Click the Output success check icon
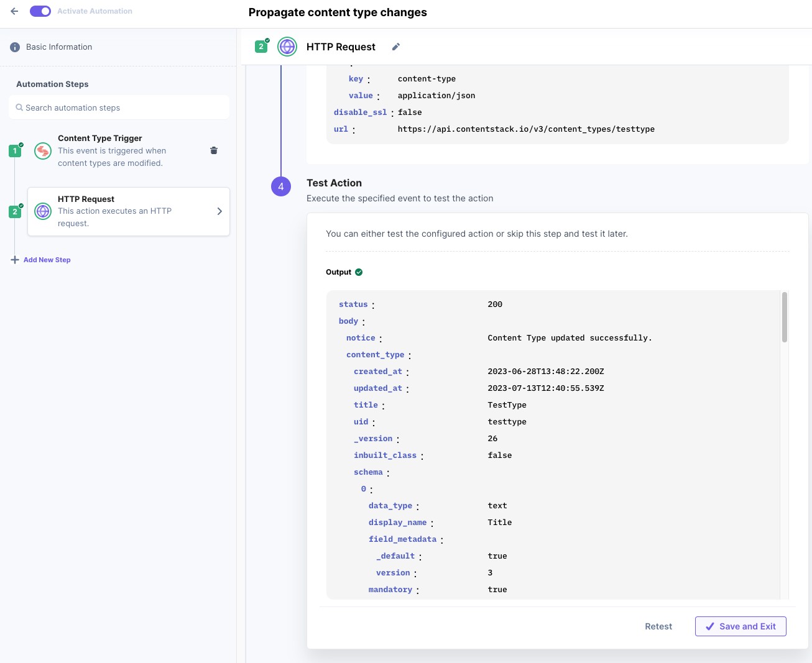The width and height of the screenshot is (812, 663). coord(359,272)
